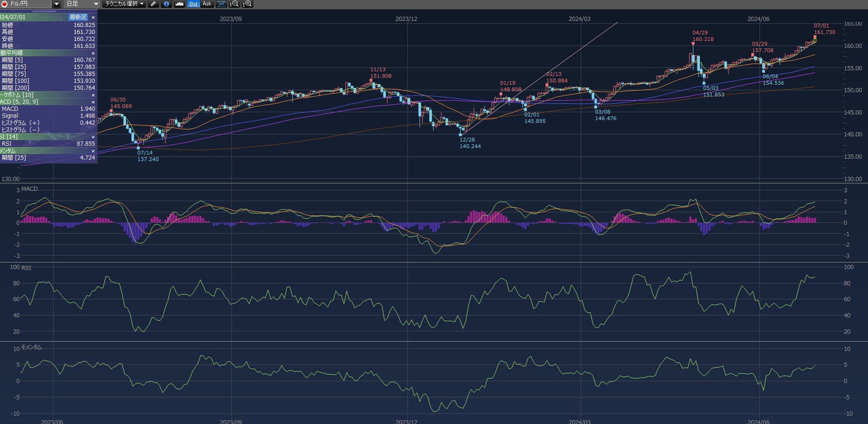
Task: Click the blue info icon
Action: pos(166,4)
